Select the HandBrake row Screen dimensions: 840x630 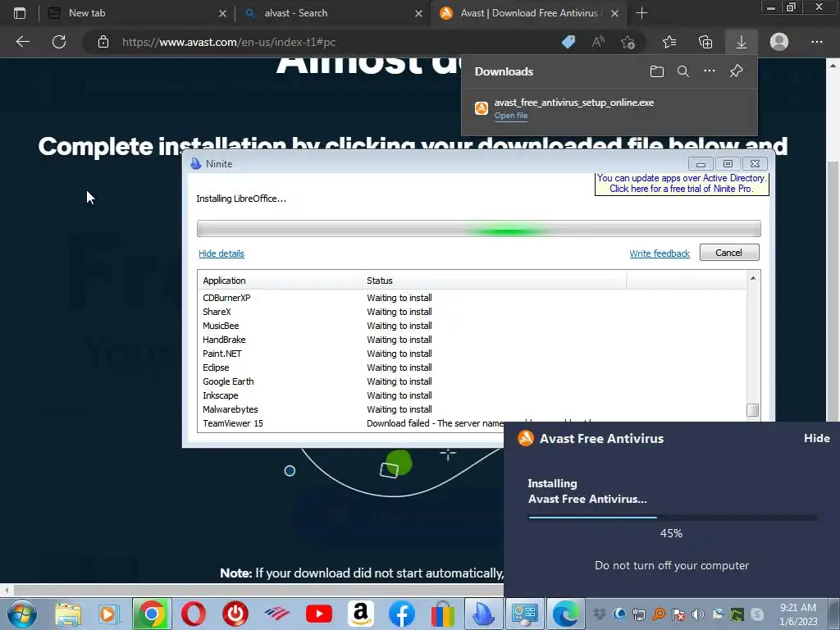(472, 340)
